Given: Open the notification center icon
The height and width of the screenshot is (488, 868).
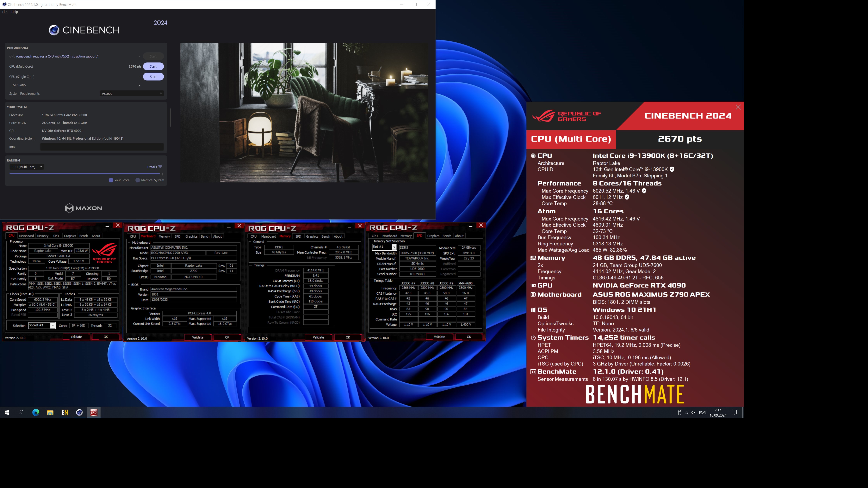Looking at the screenshot, I should (x=734, y=412).
